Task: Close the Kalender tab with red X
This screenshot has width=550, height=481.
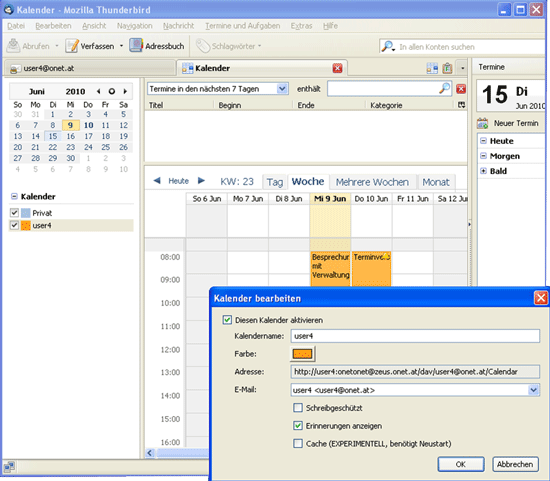Action: click(x=337, y=68)
